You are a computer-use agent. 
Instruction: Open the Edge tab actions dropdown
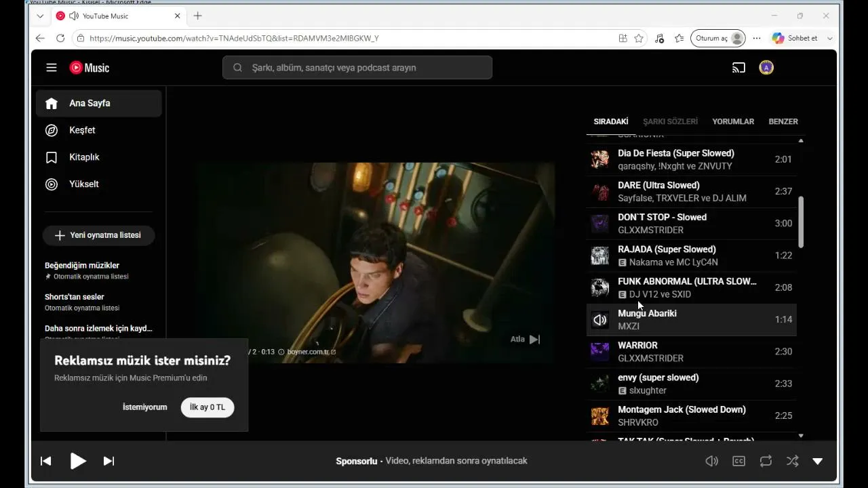click(40, 16)
